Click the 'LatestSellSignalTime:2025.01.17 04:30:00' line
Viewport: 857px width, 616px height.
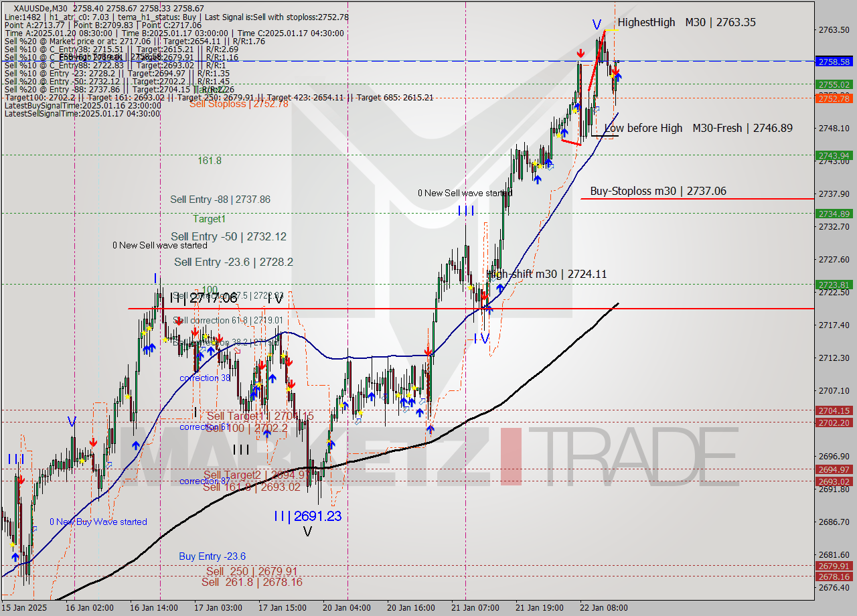click(82, 113)
